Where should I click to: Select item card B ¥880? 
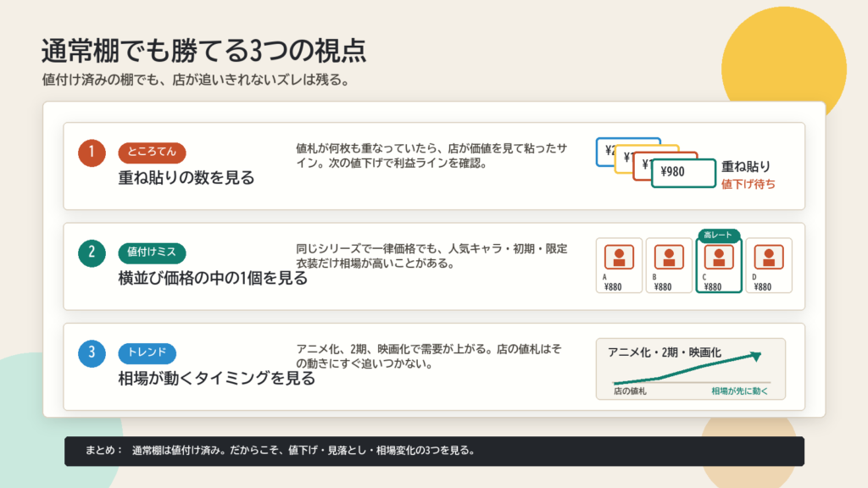pos(669,265)
